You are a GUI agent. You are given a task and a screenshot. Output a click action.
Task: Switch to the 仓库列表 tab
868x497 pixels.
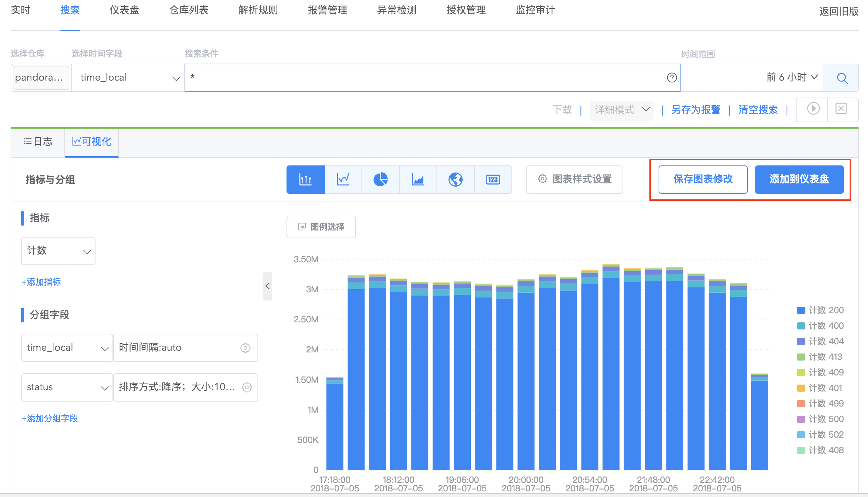pyautogui.click(x=189, y=10)
